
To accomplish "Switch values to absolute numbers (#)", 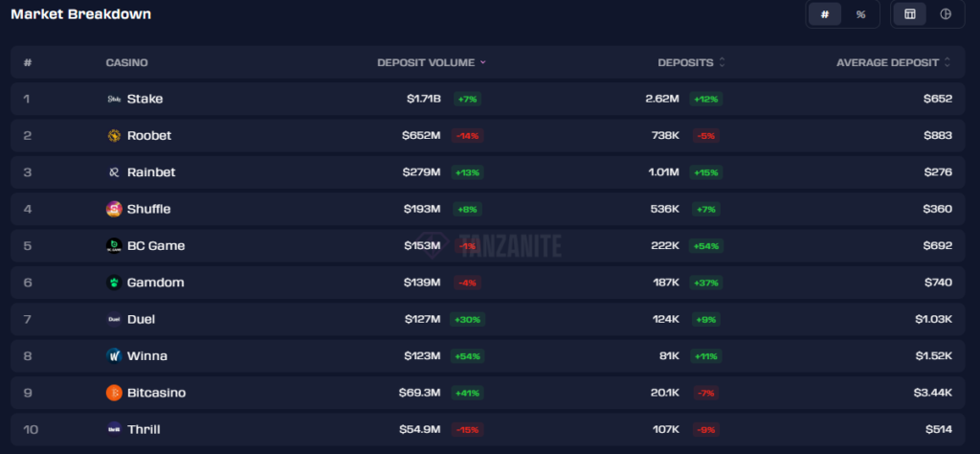I will tap(824, 14).
